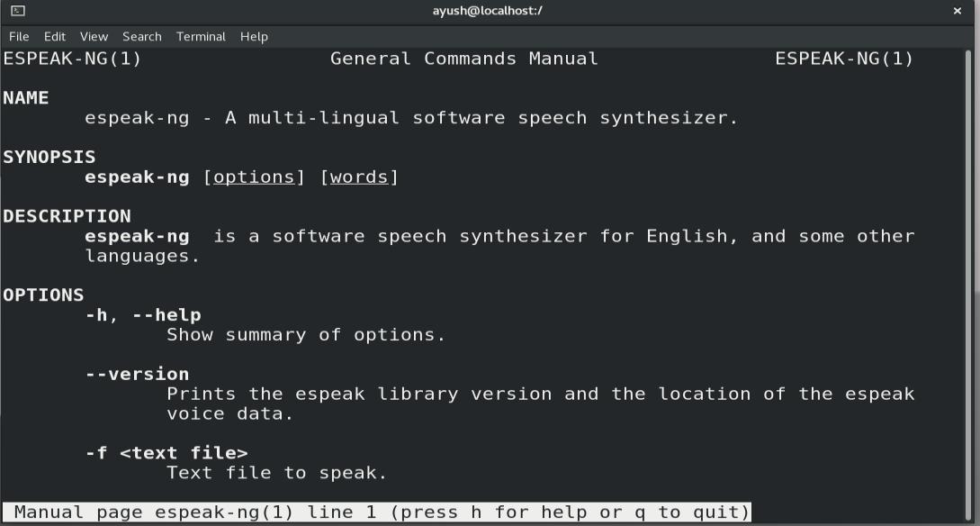The image size is (980, 526).
Task: Select the underlined words link in the synopsis
Action: (360, 177)
